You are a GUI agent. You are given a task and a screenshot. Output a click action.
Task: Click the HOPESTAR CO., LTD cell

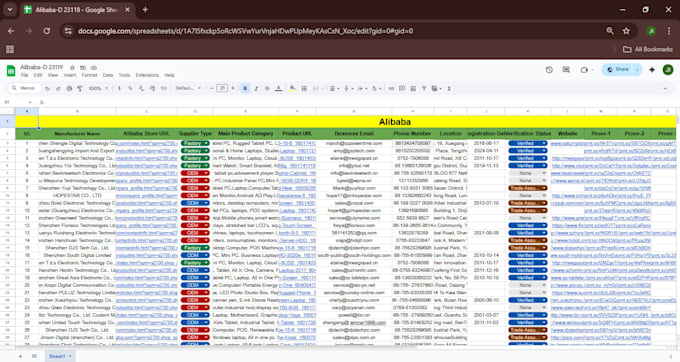tap(77, 196)
